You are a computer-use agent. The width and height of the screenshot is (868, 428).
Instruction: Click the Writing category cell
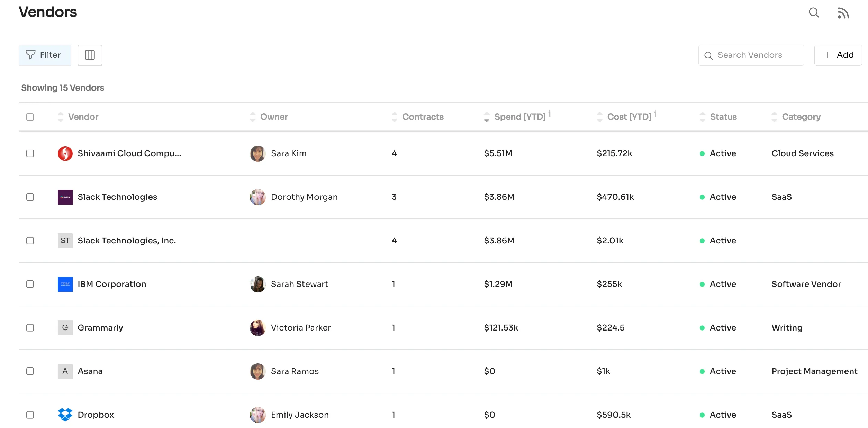[x=787, y=328]
